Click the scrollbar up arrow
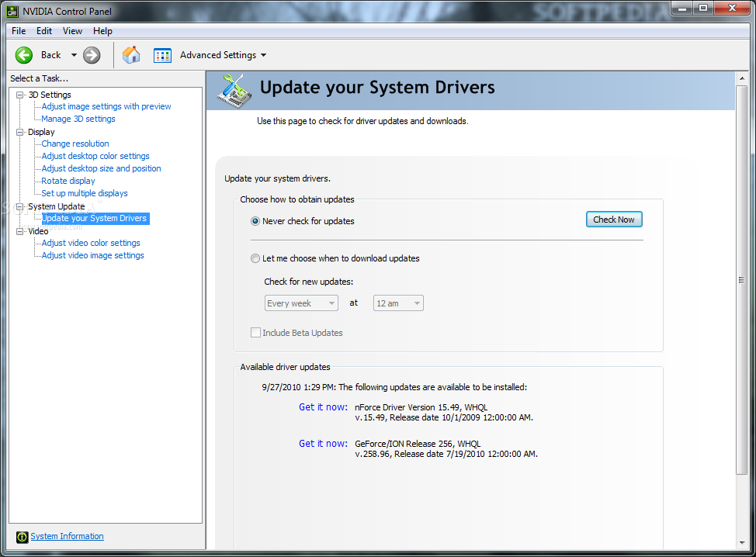 point(742,78)
